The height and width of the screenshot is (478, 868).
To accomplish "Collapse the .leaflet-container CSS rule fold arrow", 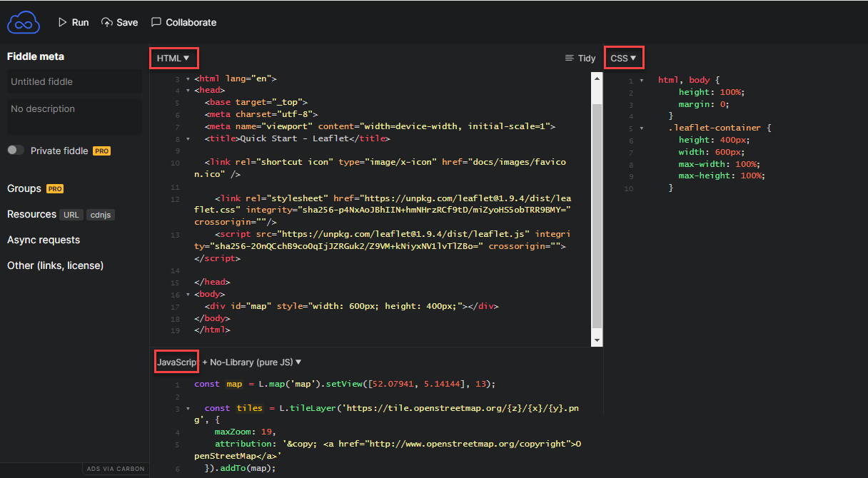I will pyautogui.click(x=642, y=128).
